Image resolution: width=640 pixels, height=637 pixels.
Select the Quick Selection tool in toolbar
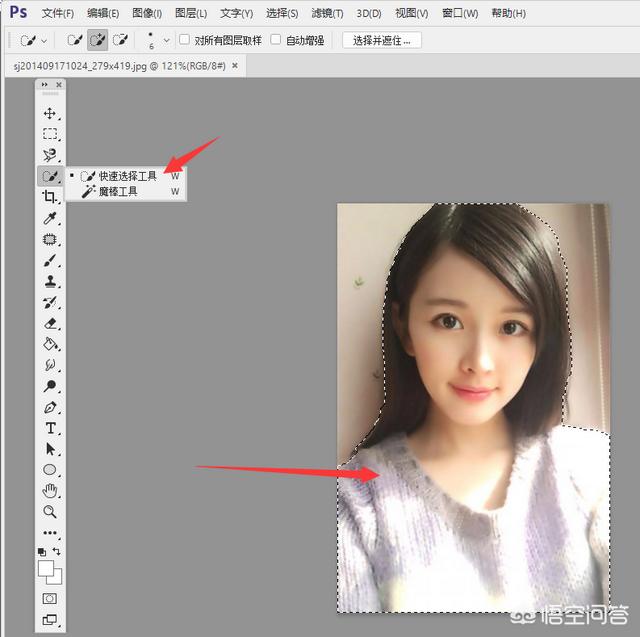[x=50, y=176]
